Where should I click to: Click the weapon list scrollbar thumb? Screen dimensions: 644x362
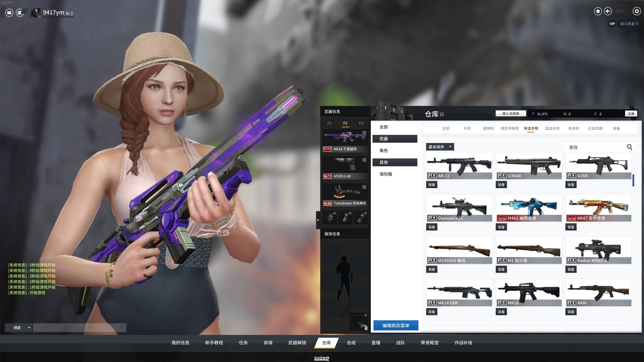click(x=633, y=180)
